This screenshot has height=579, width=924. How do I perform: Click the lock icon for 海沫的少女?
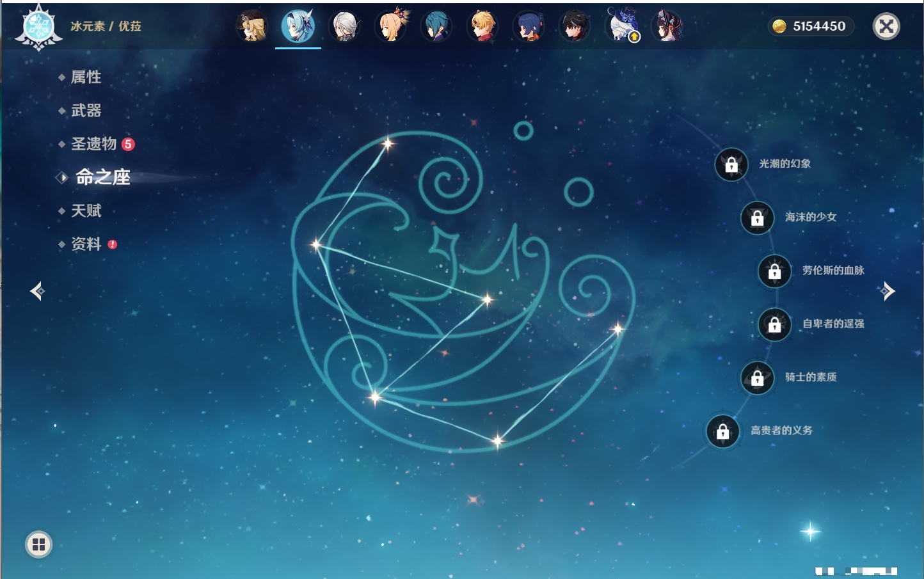[758, 218]
